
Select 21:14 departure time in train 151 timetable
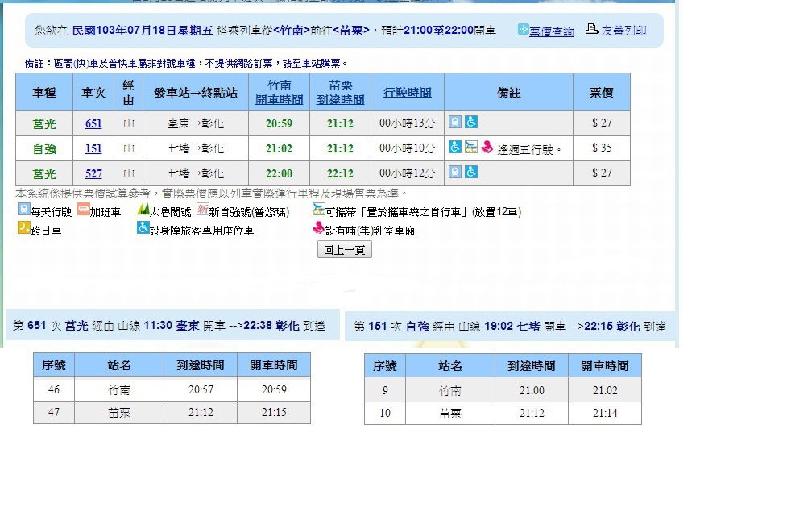(x=605, y=414)
